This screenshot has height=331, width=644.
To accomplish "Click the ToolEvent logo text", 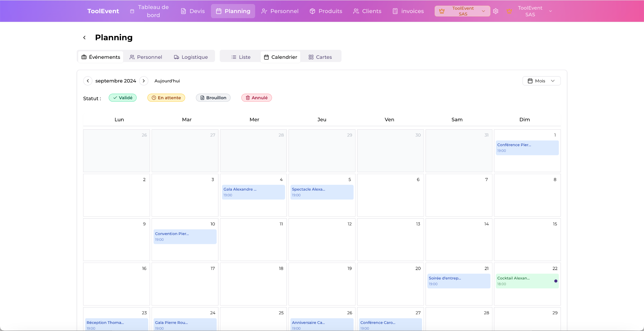I will 103,11.
